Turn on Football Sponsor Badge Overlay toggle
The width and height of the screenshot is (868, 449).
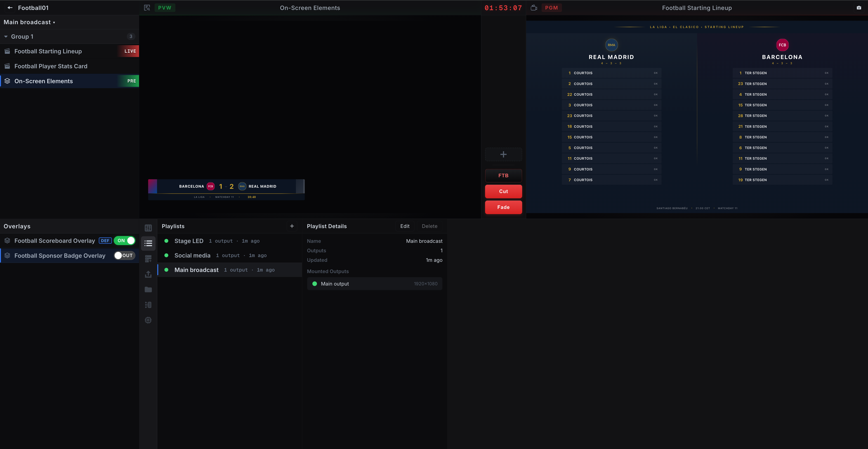(x=125, y=255)
